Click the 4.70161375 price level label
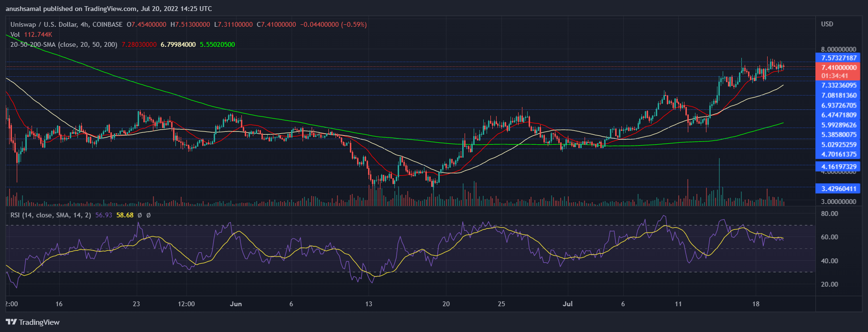 click(x=839, y=154)
